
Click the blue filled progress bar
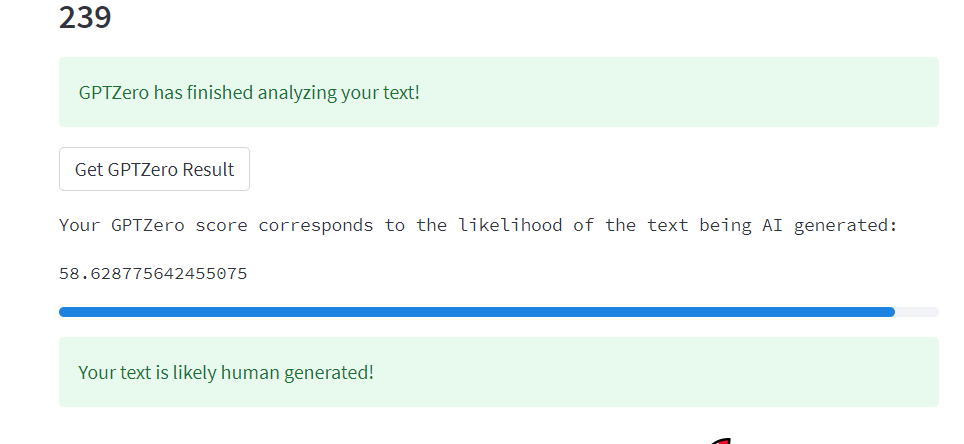[x=476, y=312]
